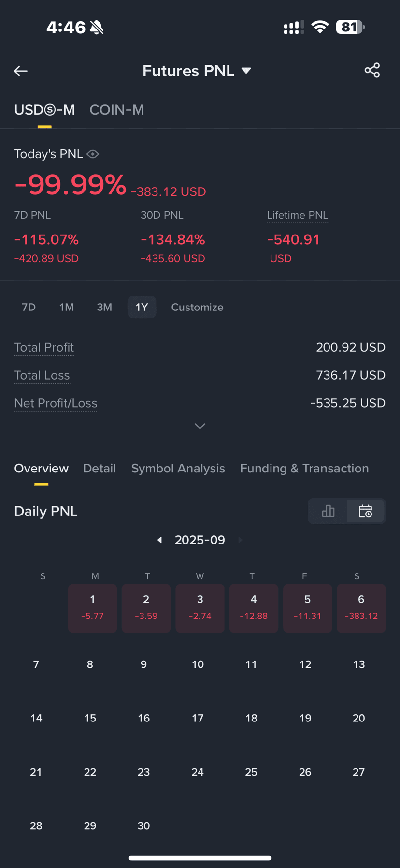The width and height of the screenshot is (400, 868).
Task: Tap the Lifetime PNL label
Action: pyautogui.click(x=298, y=215)
